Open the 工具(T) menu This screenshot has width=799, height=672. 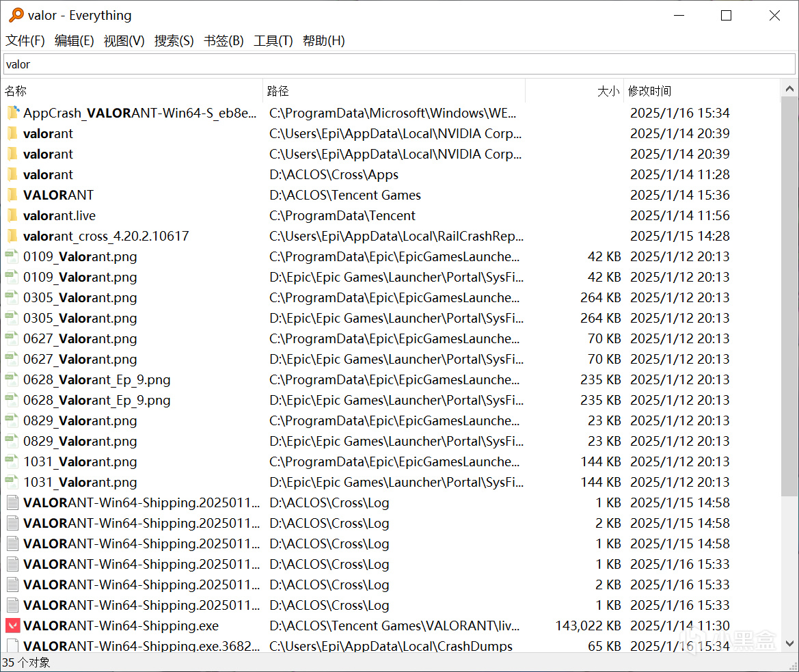(x=273, y=41)
